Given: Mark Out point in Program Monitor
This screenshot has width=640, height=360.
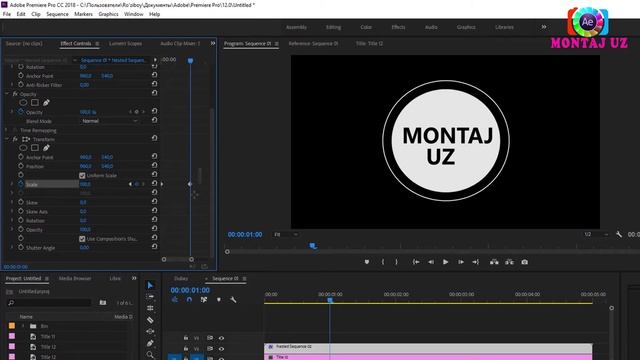Looking at the screenshot, I should tap(396, 262).
